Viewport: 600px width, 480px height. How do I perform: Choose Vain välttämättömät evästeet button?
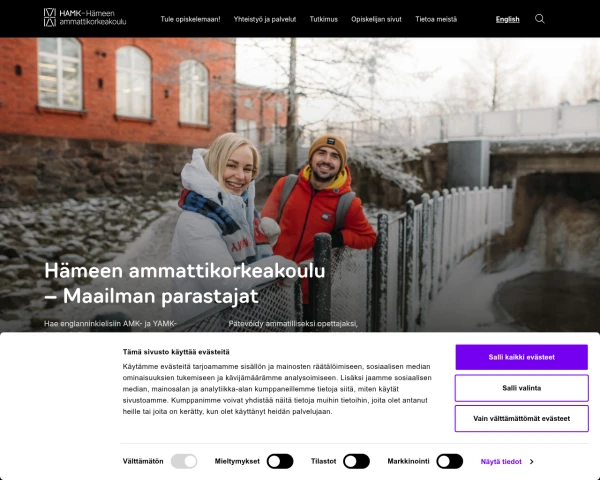(522, 418)
